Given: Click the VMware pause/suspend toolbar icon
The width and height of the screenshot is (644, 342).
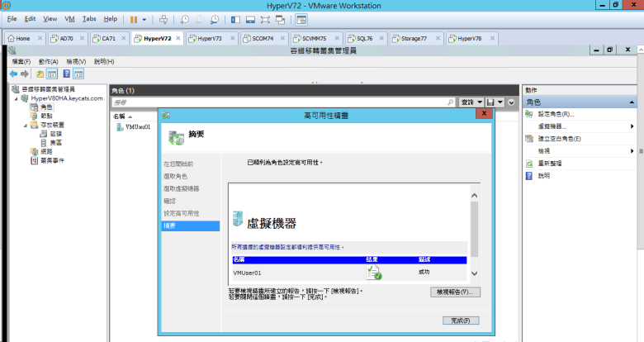Looking at the screenshot, I should [133, 18].
